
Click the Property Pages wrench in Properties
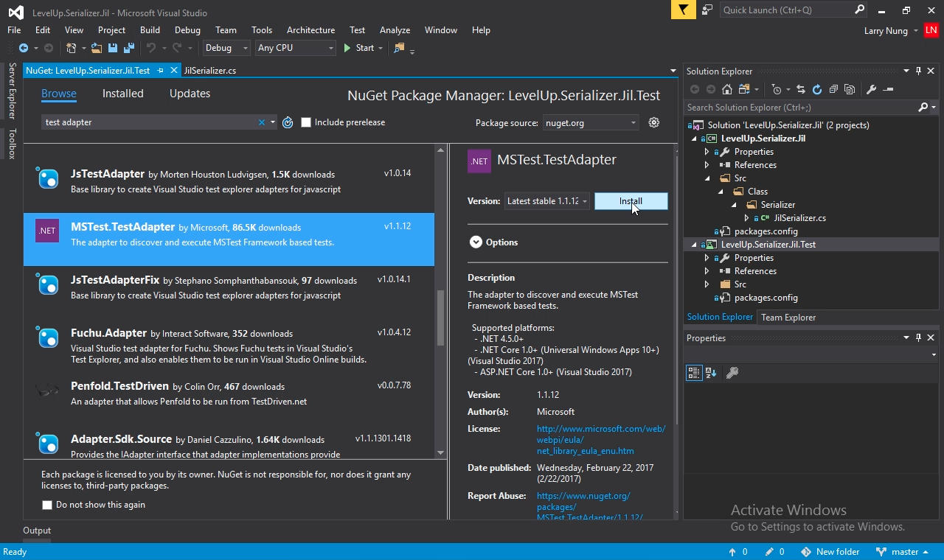click(732, 373)
